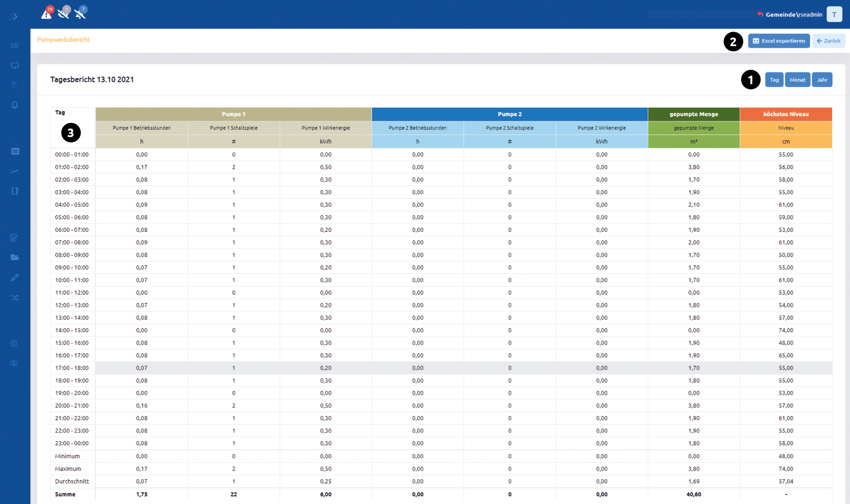Select the 17:00 - 18:00 table row
The image size is (850, 504).
click(x=441, y=368)
